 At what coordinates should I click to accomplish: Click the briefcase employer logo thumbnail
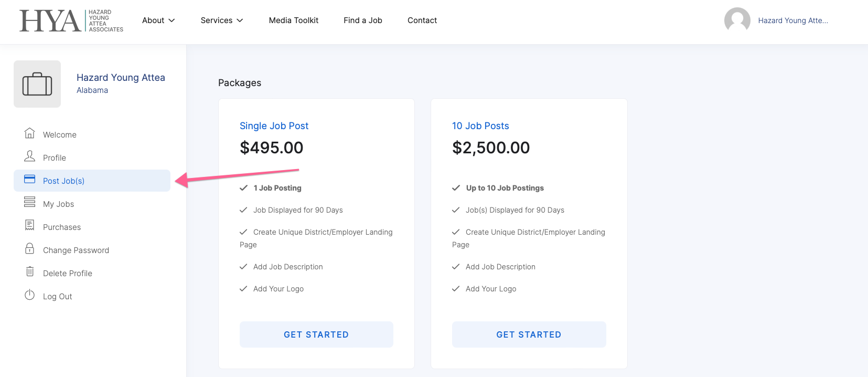[x=37, y=84]
